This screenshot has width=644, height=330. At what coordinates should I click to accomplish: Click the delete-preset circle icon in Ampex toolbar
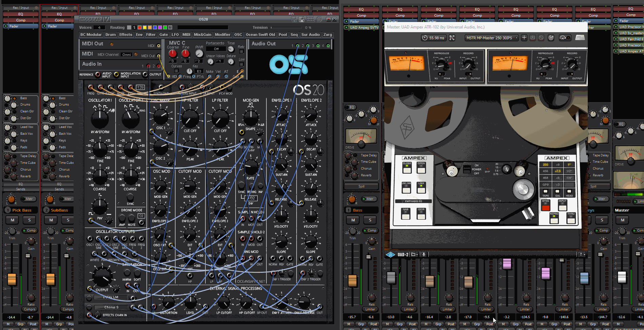tap(541, 38)
